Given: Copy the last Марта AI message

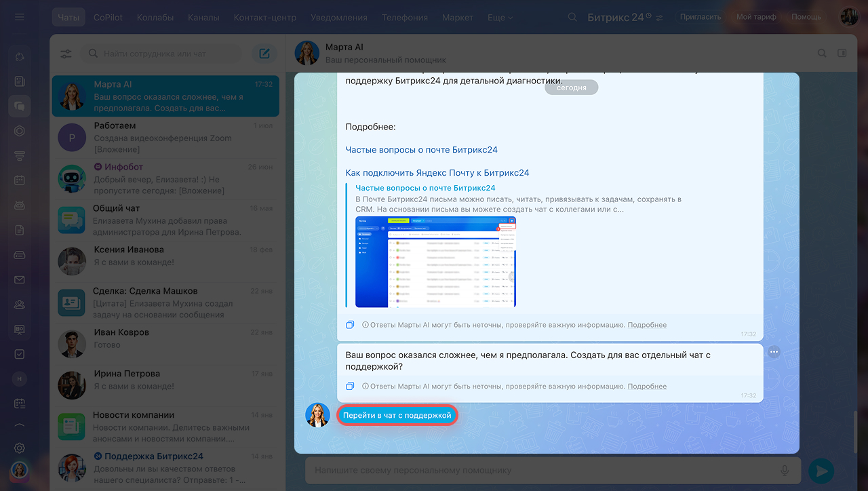Looking at the screenshot, I should pyautogui.click(x=350, y=387).
